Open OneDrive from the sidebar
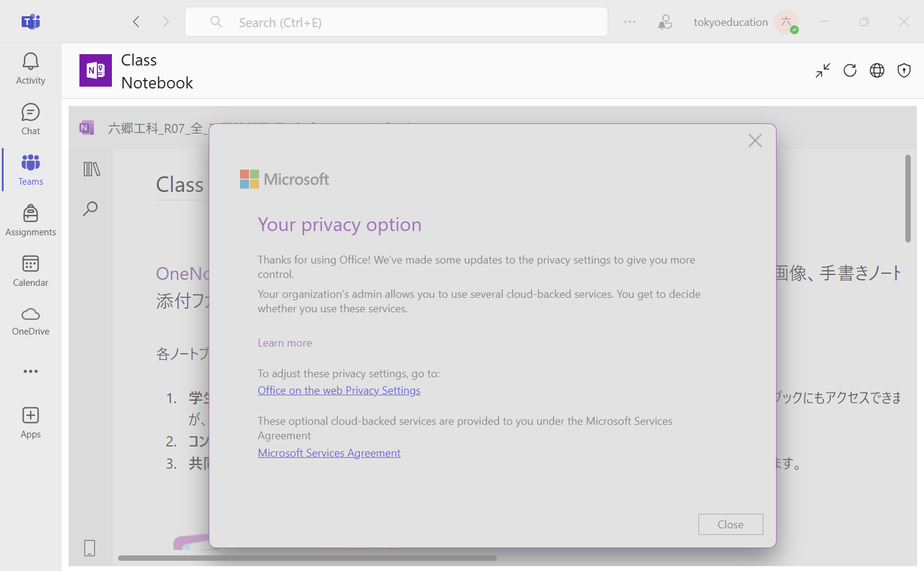Image resolution: width=924 pixels, height=571 pixels. [x=31, y=321]
